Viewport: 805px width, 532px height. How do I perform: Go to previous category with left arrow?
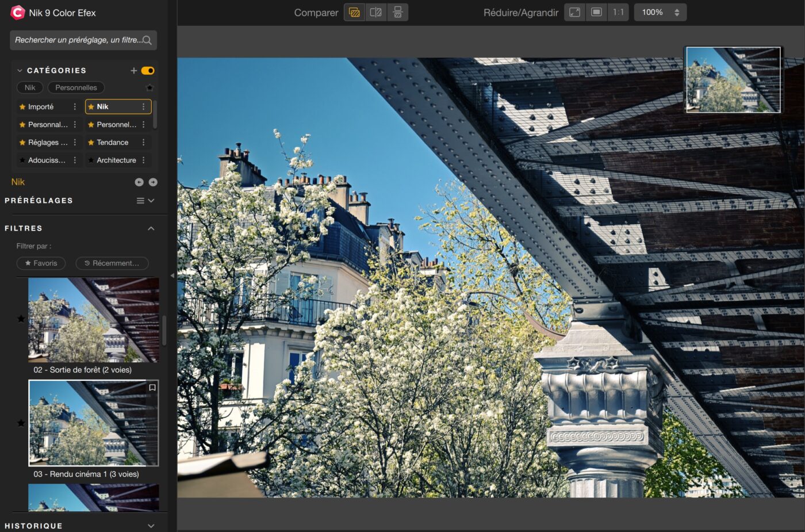139,182
